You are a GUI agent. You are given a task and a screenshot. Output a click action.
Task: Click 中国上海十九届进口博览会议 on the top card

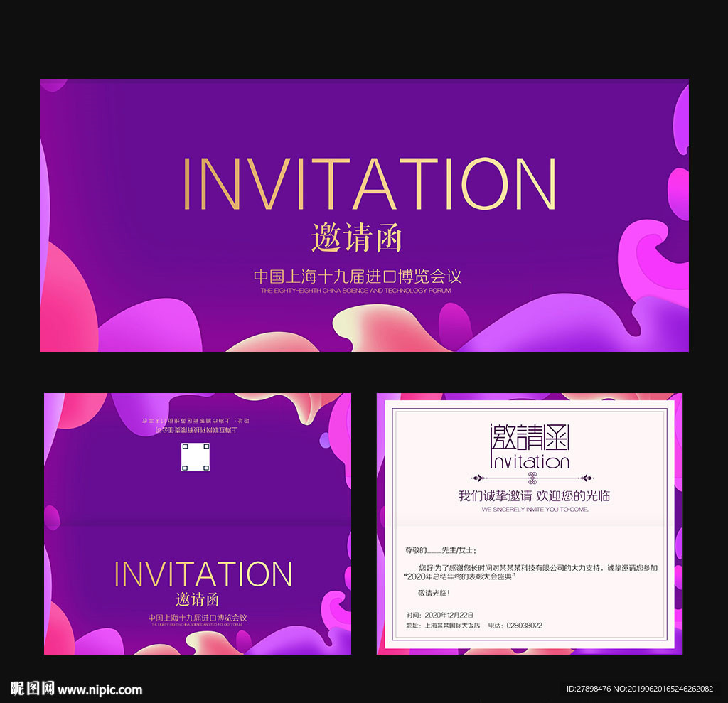tap(358, 277)
